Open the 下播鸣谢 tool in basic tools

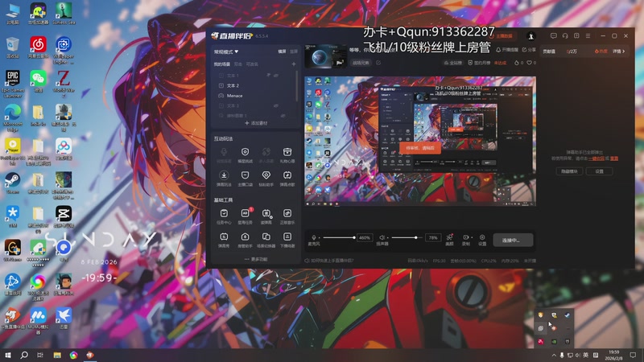[x=287, y=240]
